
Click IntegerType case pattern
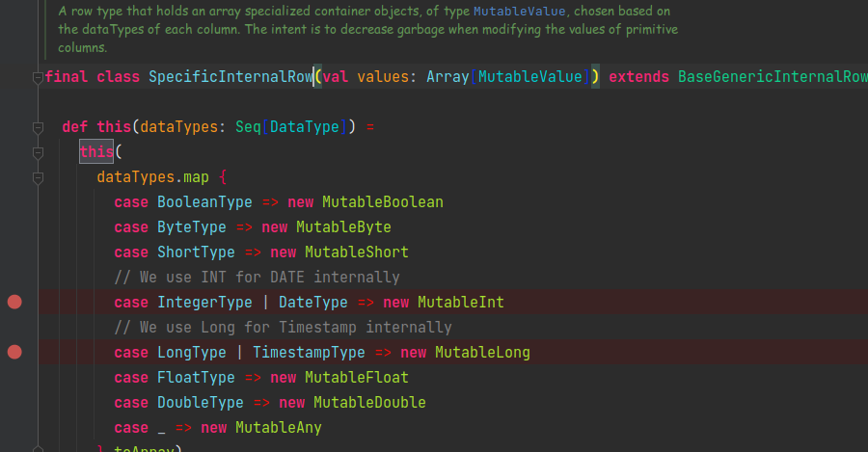(204, 302)
